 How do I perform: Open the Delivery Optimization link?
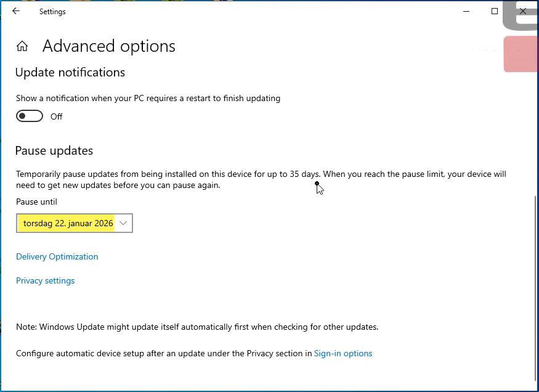coord(57,256)
